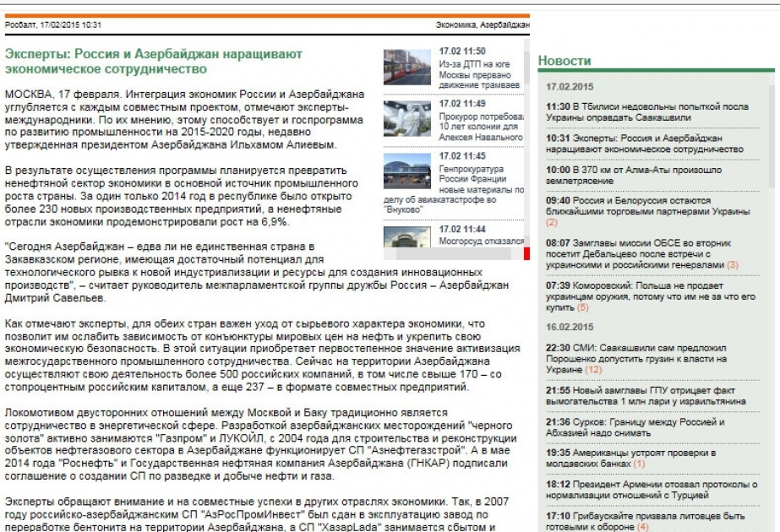Click the red button at the widget's bottom corner
The image size is (780, 532).
[x=526, y=253]
